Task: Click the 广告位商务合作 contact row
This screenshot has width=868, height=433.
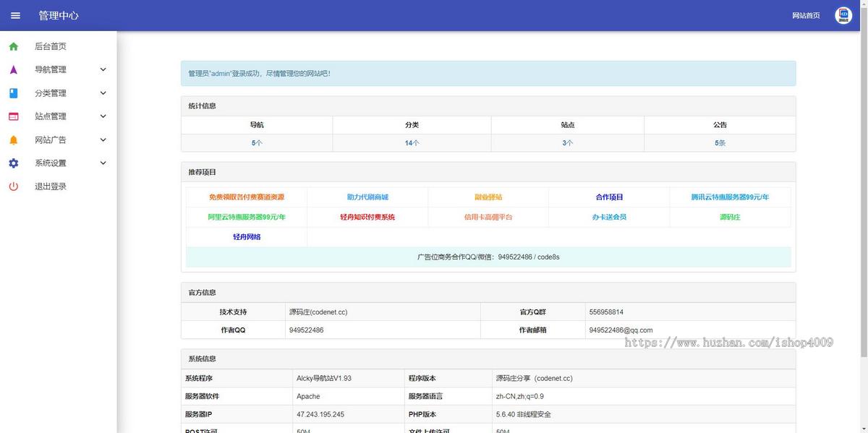Action: [x=488, y=257]
